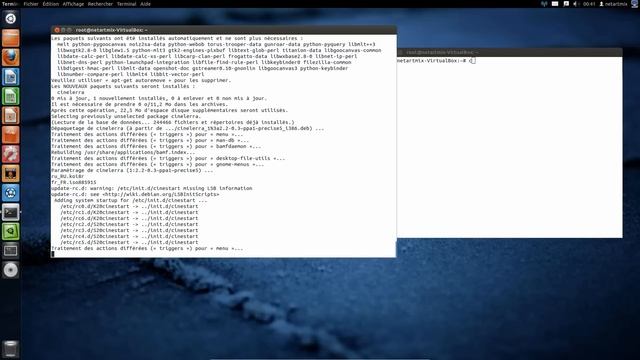This screenshot has width=640, height=360.
Task: Open the Files home folder launcher
Action: (x=11, y=38)
